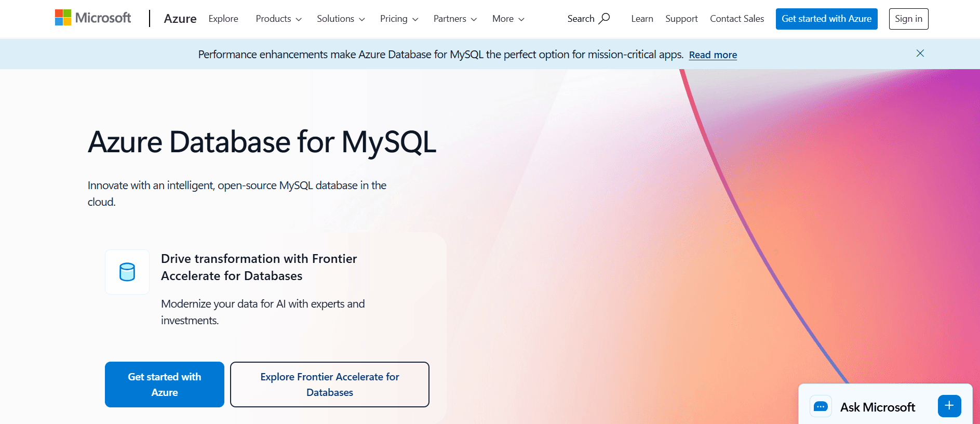Click the search magnifier icon
The height and width of the screenshot is (424, 980).
coord(605,19)
